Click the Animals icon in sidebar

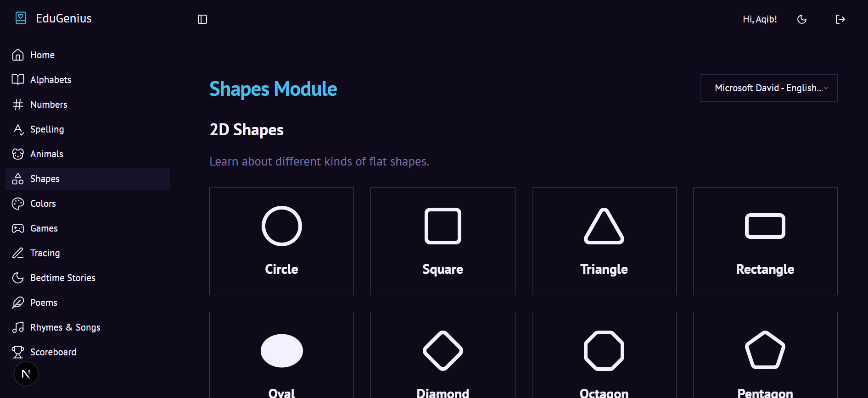point(18,154)
